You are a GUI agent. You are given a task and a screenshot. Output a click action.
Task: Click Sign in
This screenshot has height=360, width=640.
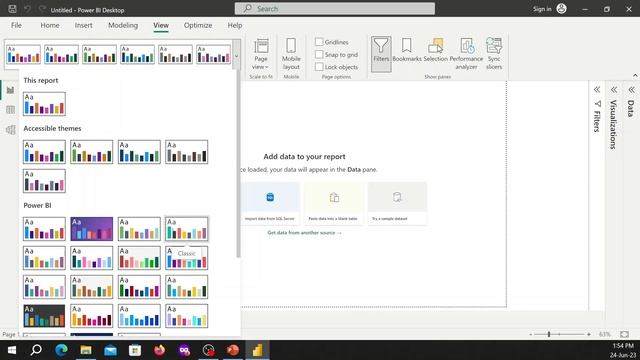[x=542, y=9]
